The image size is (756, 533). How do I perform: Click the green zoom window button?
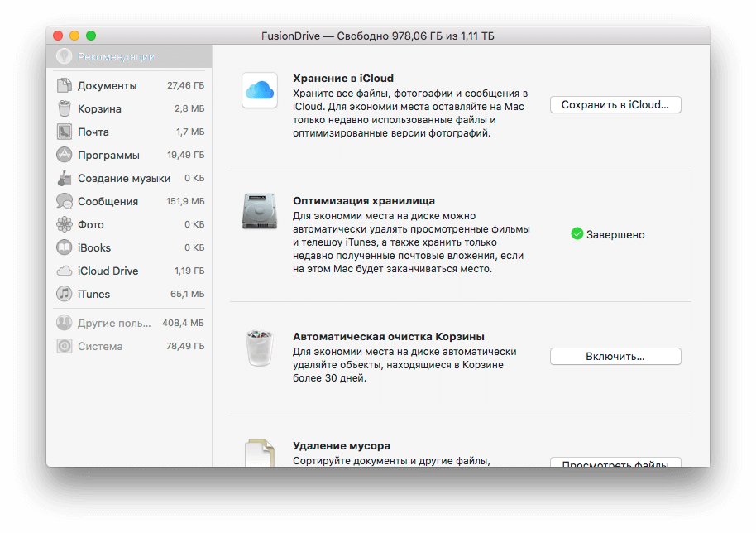(91, 36)
